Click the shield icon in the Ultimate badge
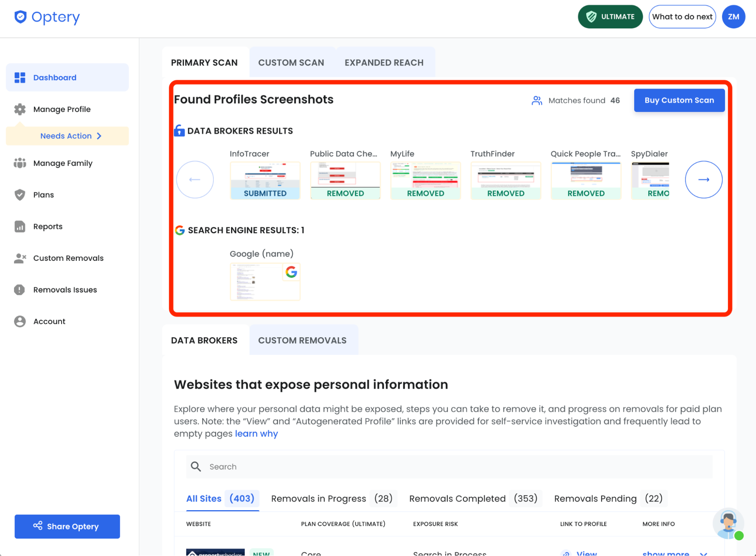756x556 pixels. 591,17
